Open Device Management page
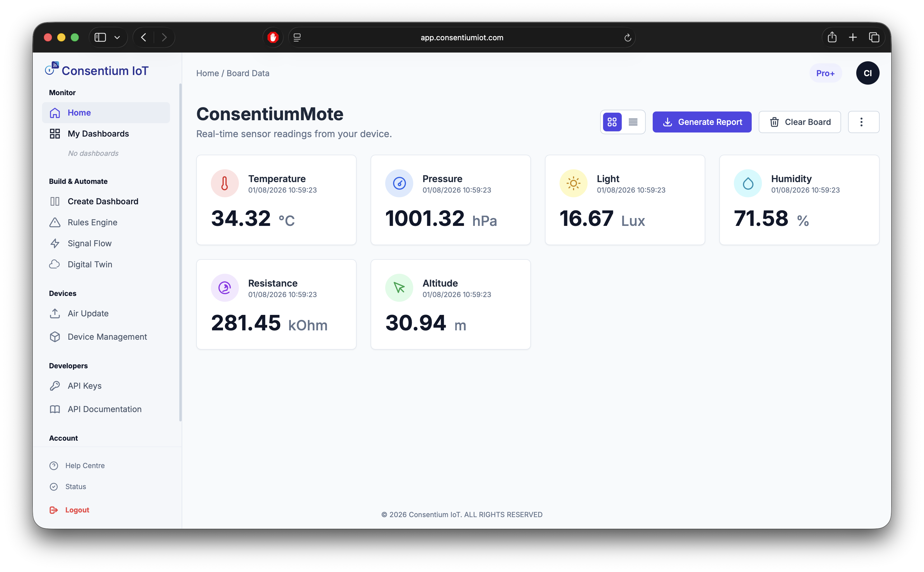Image resolution: width=924 pixels, height=572 pixels. point(106,337)
